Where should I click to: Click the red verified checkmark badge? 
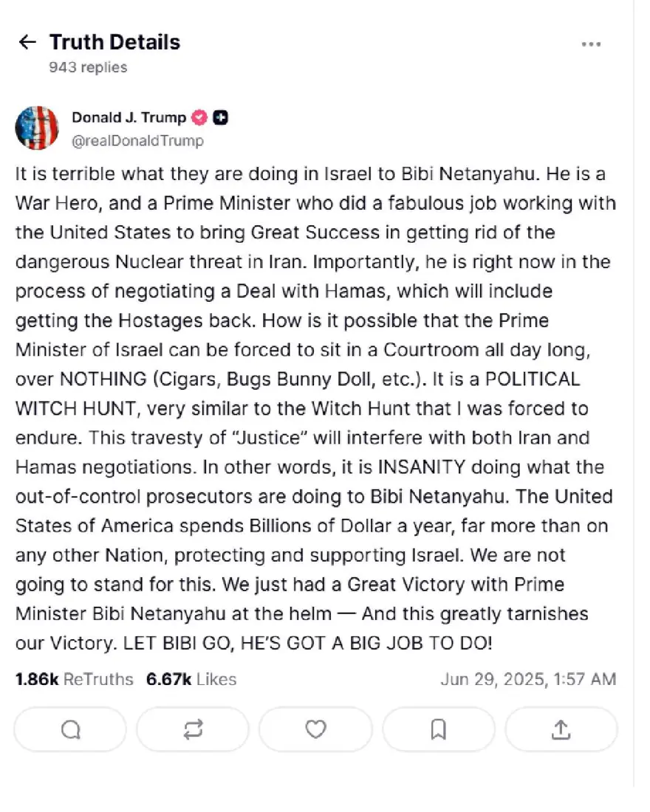tap(199, 118)
